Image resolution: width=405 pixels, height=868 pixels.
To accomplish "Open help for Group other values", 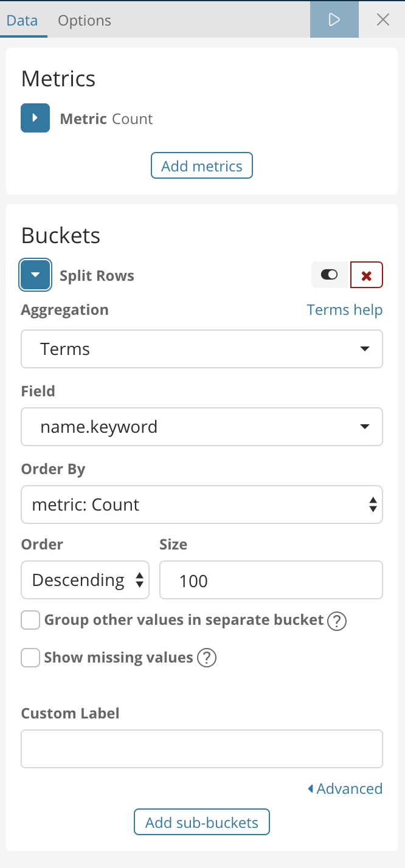I will 337,621.
